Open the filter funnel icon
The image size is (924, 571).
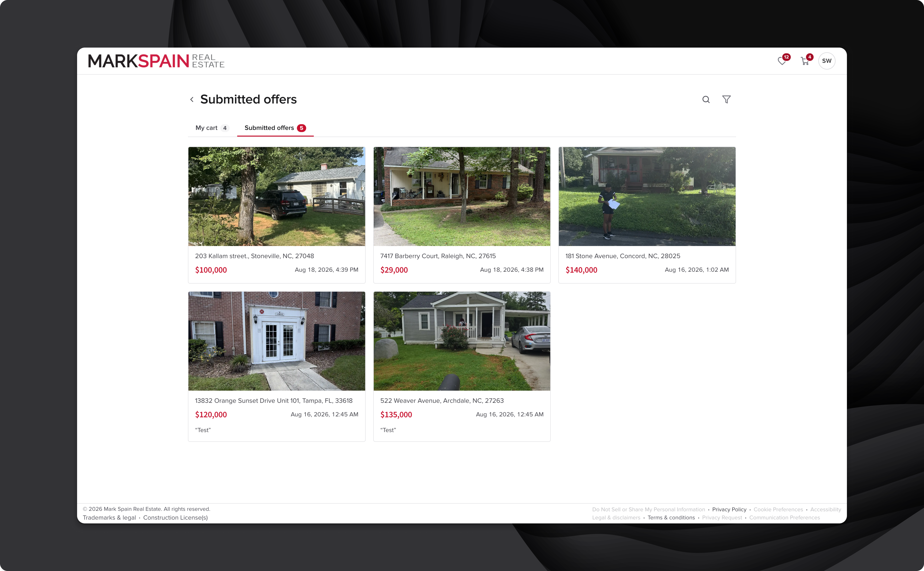tap(727, 99)
